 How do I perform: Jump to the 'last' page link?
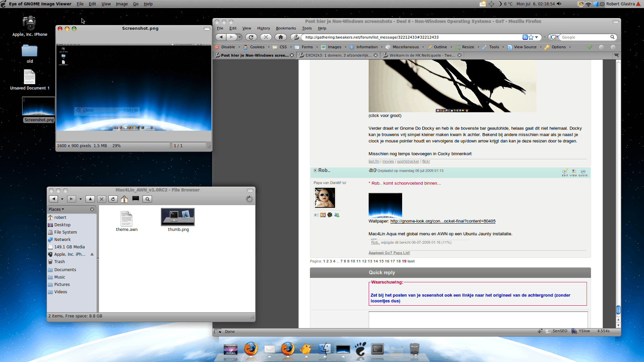pyautogui.click(x=411, y=261)
